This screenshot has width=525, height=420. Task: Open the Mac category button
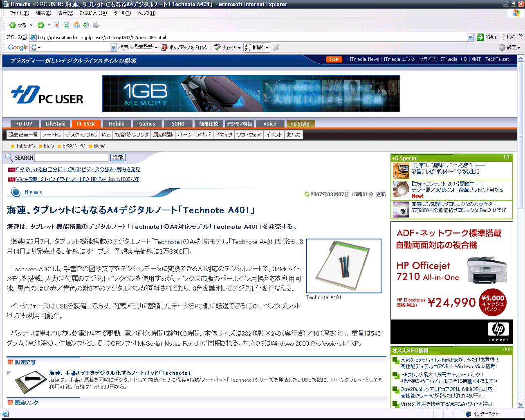coord(106,135)
